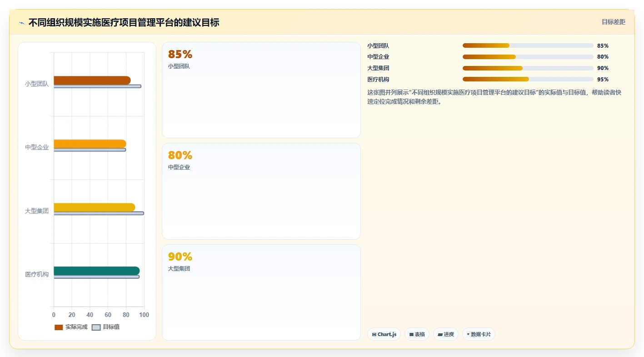Toggle the 目标值 legend swatch
This screenshot has width=644, height=357.
click(96, 327)
